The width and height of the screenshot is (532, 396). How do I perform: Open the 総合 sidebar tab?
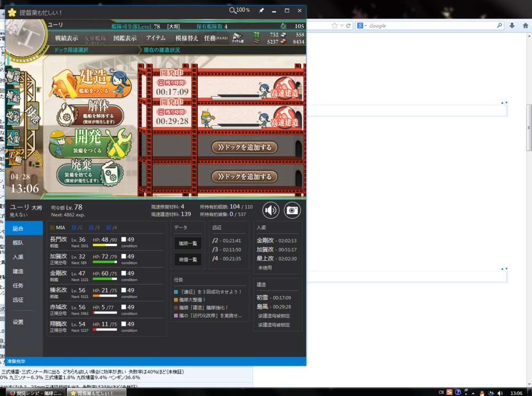click(x=24, y=229)
